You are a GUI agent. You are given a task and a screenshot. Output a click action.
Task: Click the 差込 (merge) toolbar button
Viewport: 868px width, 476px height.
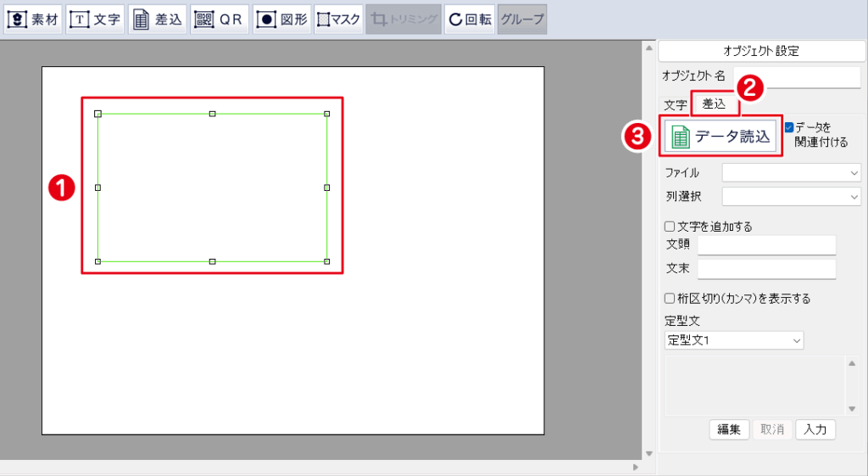159,19
